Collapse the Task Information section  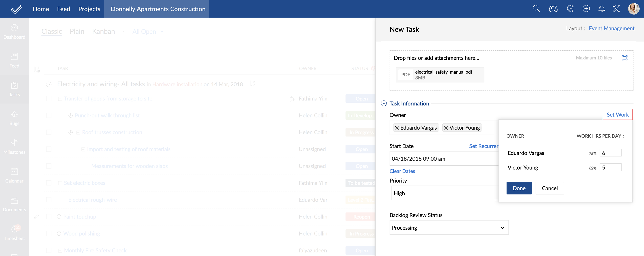tap(384, 103)
